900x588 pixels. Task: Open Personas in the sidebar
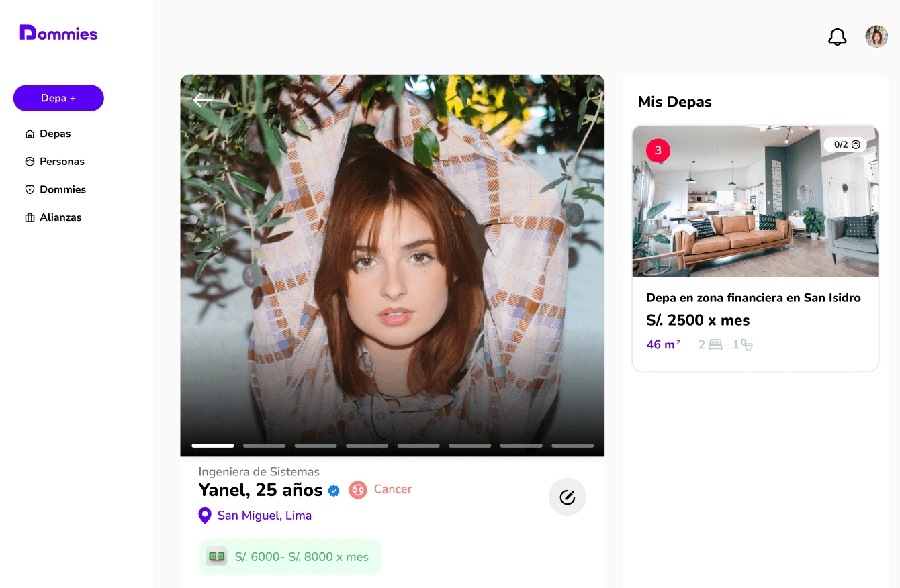click(x=54, y=162)
